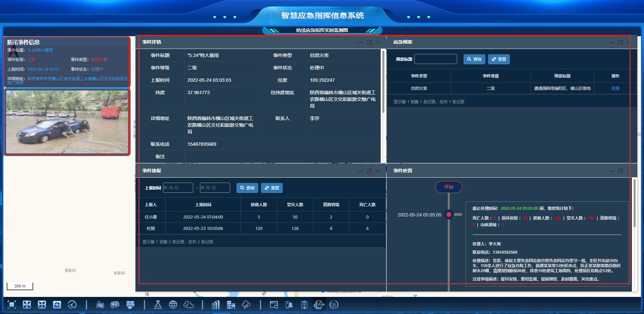
Task: Click the rain cloud icon
Action: pos(246,305)
